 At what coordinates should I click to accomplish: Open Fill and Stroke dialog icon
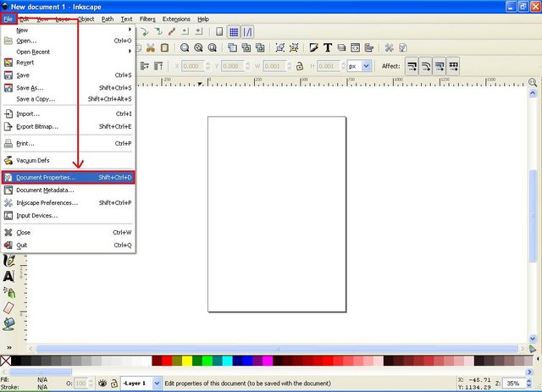tap(314, 47)
